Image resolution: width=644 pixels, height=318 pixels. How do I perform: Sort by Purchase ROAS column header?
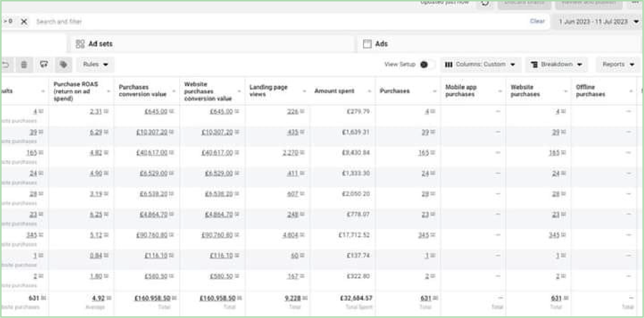pos(76,91)
